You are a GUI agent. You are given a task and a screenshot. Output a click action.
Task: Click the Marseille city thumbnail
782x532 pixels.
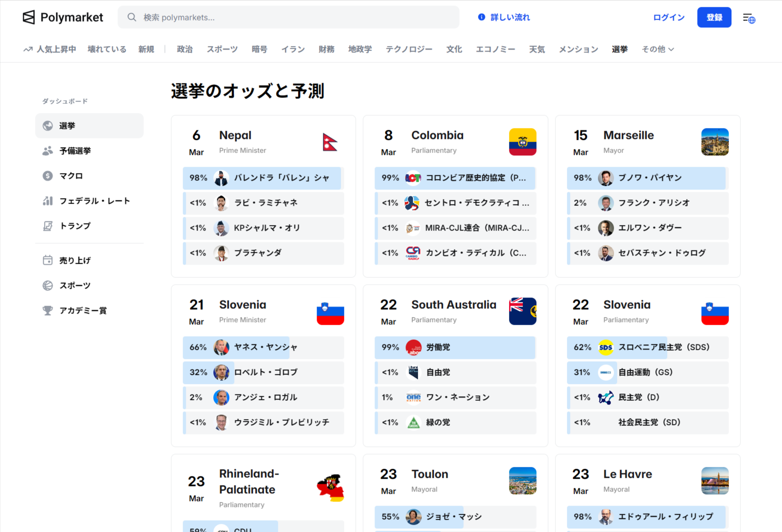(715, 142)
